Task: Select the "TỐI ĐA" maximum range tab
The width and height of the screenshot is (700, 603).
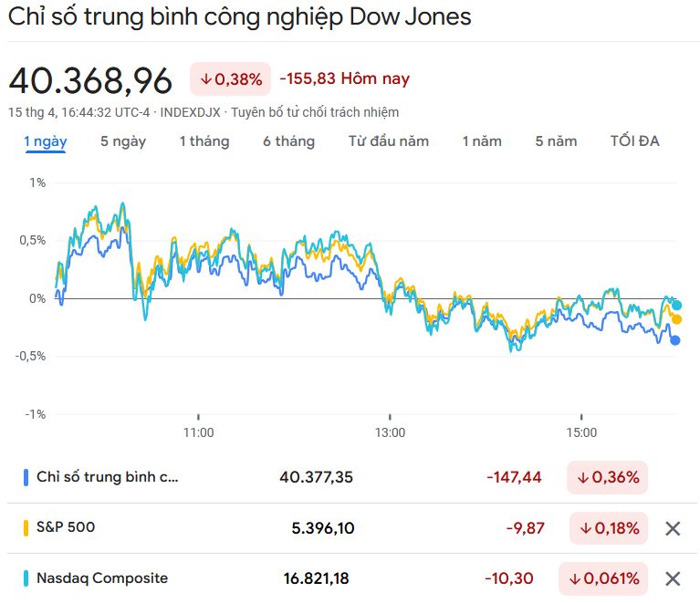Action: tap(635, 141)
